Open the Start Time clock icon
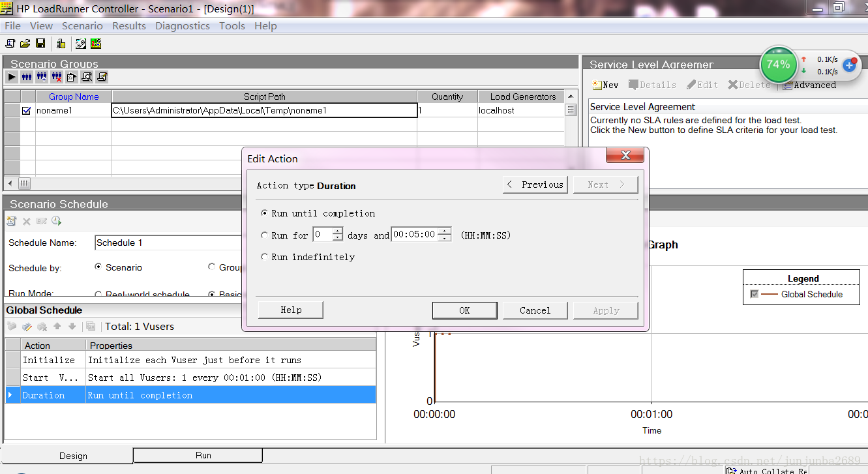The image size is (868, 474). click(57, 222)
